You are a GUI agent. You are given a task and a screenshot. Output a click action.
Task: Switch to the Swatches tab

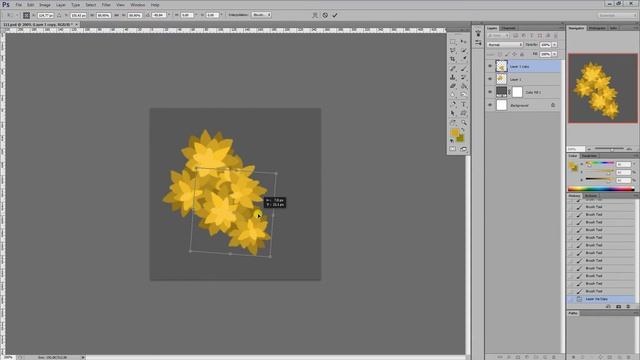pyautogui.click(x=589, y=156)
